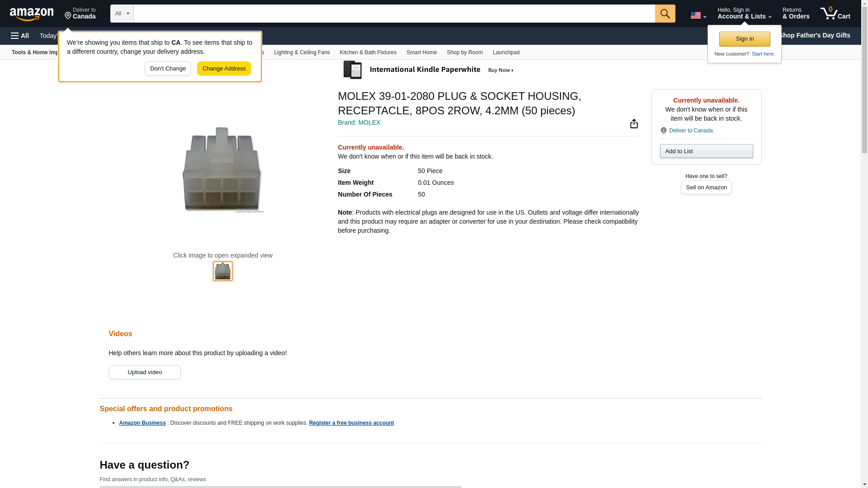Select Shop by Room menu item
This screenshot has height=488, width=868.
pos(464,52)
